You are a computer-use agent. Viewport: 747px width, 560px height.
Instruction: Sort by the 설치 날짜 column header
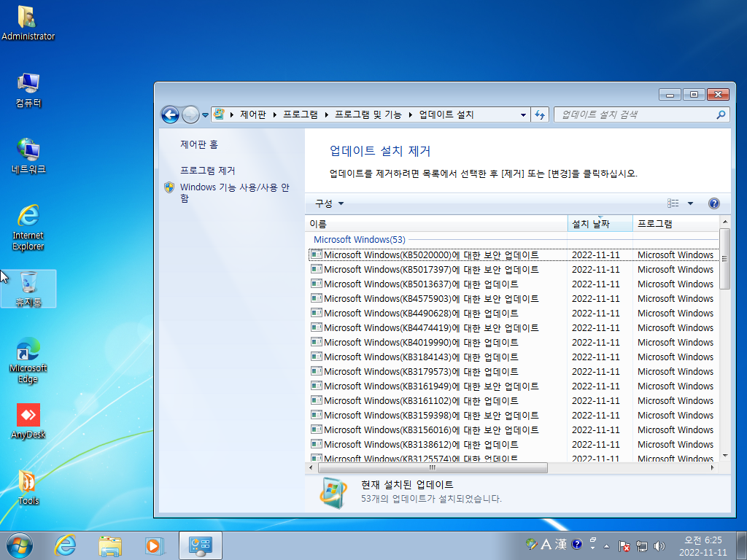(x=600, y=224)
